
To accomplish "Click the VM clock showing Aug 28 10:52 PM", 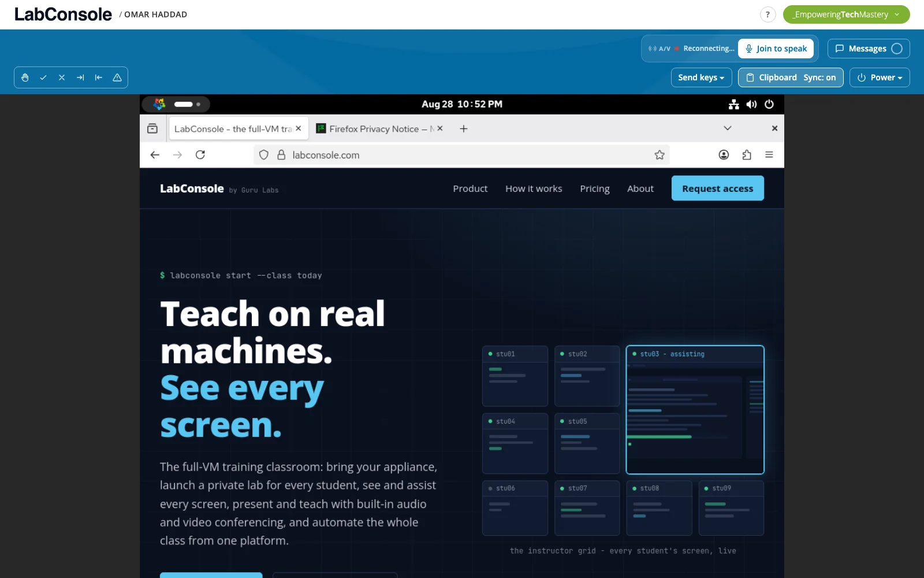I will click(462, 104).
